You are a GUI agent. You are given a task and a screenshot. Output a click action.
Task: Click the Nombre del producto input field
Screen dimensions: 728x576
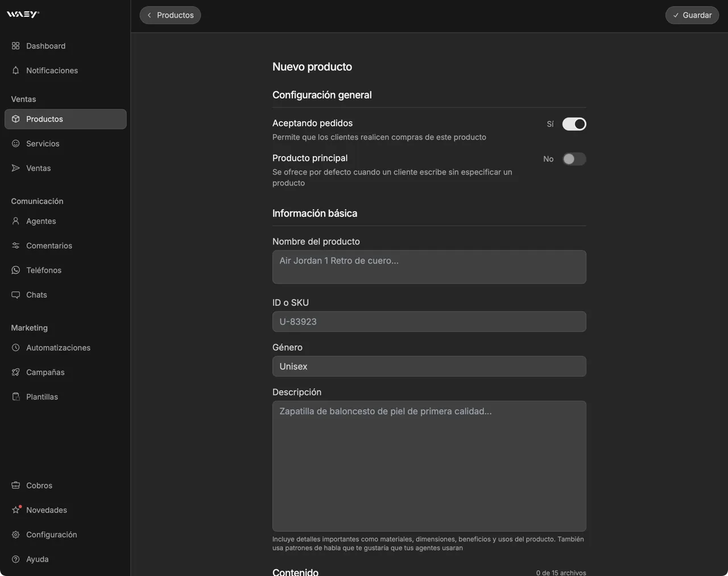point(429,267)
